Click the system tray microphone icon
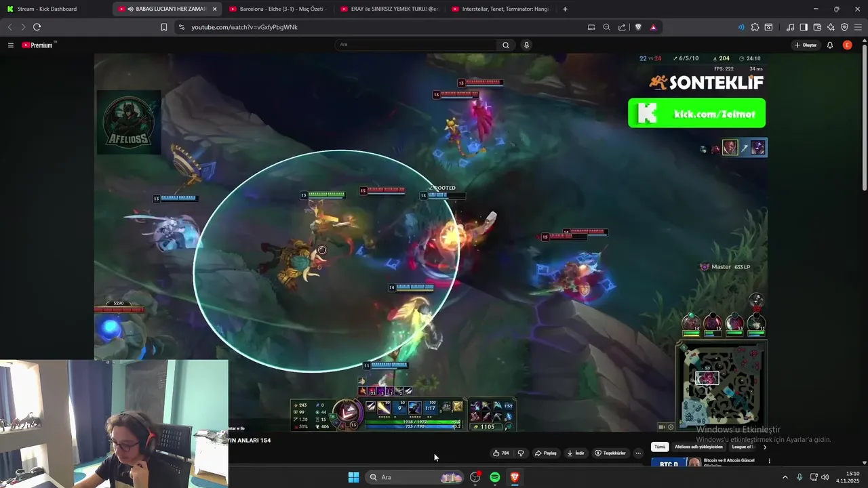This screenshot has height=488, width=868. click(800, 477)
